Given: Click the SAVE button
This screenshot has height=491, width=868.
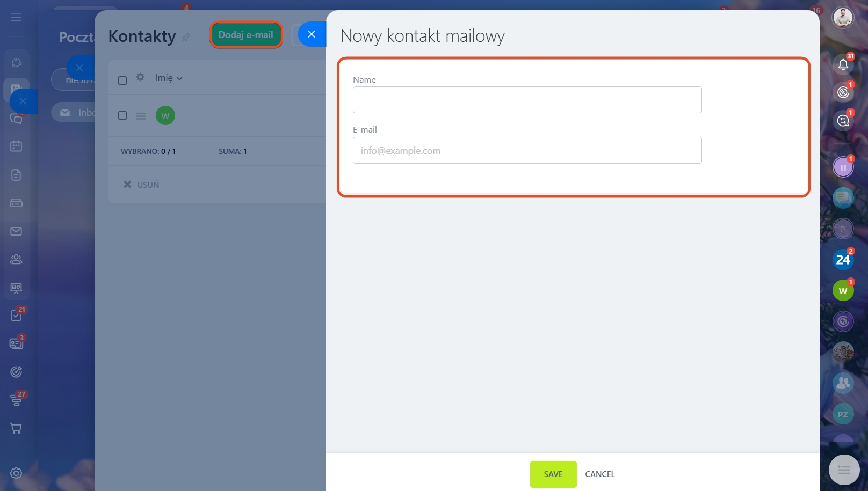Looking at the screenshot, I should point(553,474).
